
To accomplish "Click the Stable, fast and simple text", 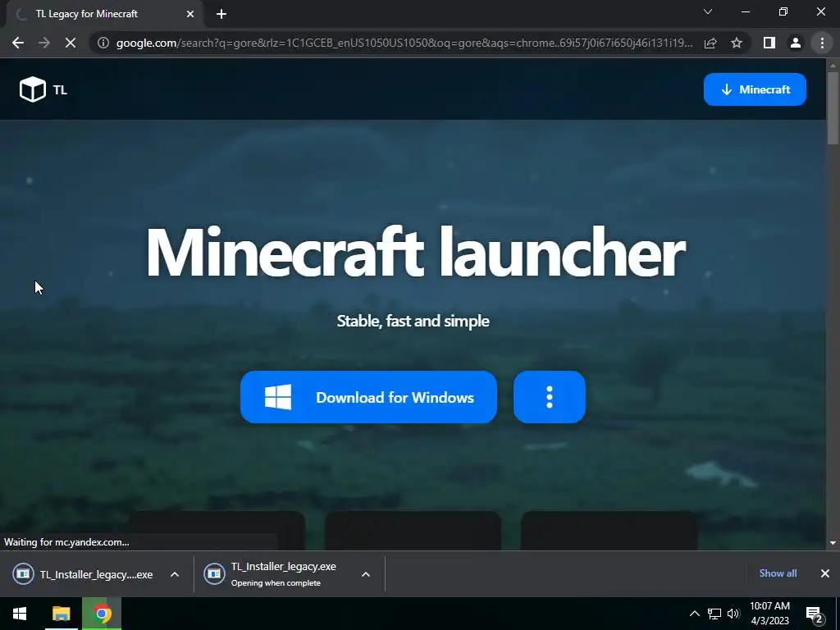I will coord(413,321).
